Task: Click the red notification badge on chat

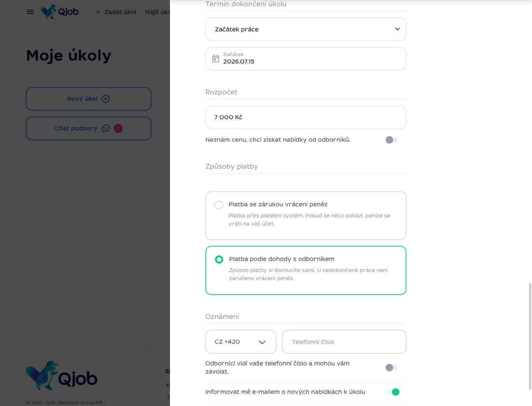Action: coord(118,128)
